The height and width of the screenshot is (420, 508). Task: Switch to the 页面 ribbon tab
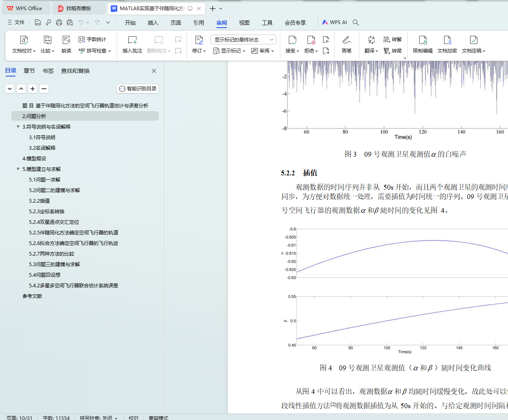(x=176, y=23)
